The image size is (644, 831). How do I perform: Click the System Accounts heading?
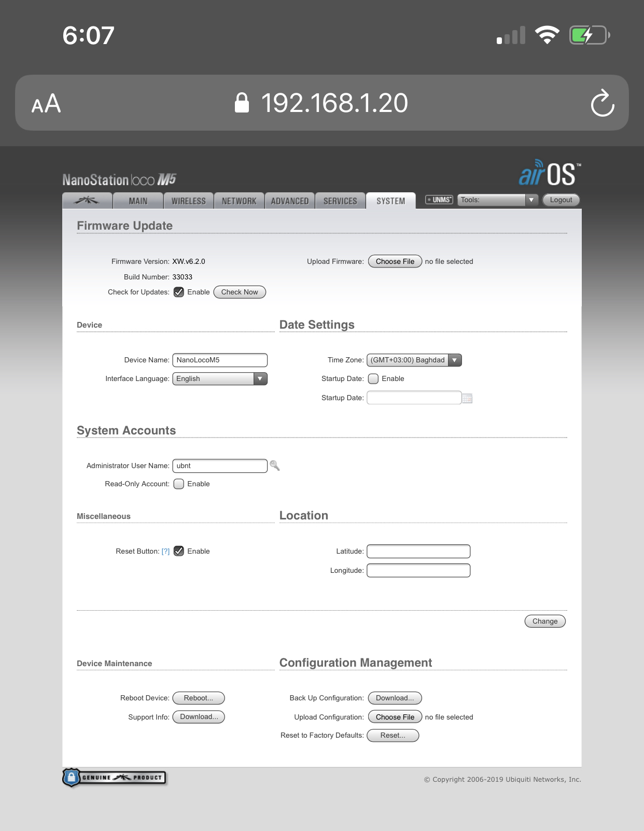127,430
